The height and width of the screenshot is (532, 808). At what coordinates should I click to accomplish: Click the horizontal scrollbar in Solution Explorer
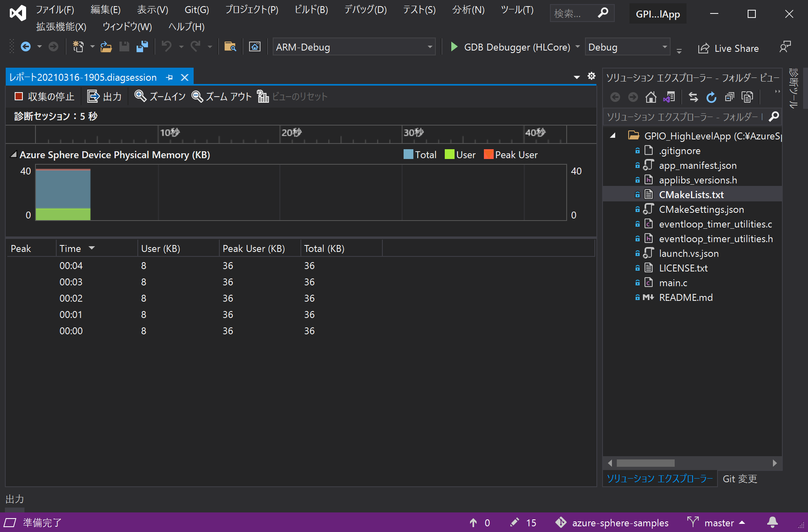645,463
